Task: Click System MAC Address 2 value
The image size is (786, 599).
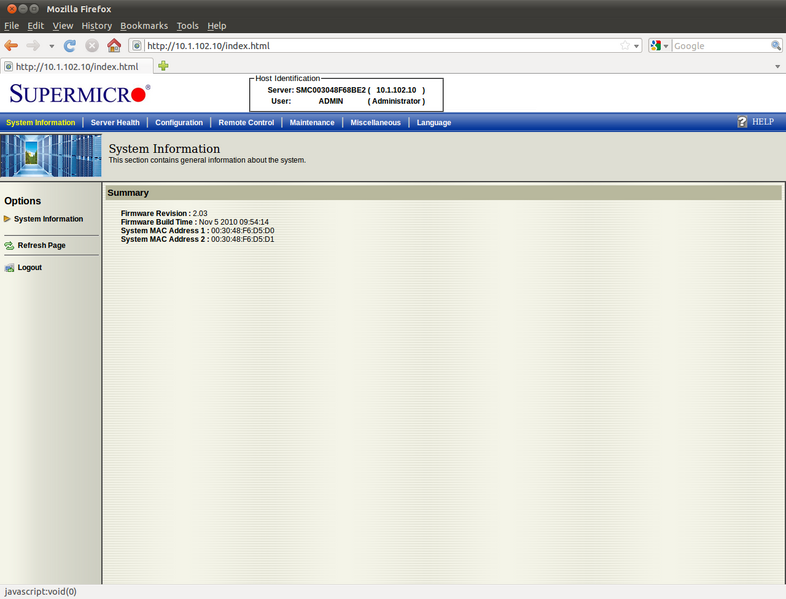Action: (243, 239)
